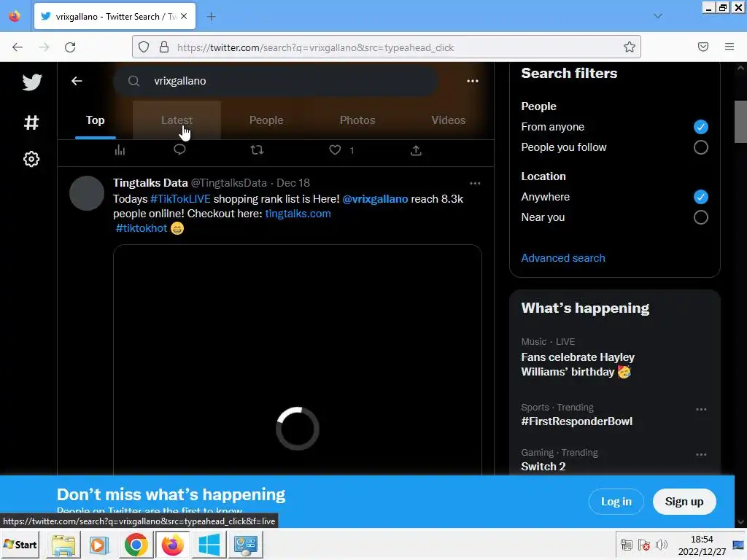Click the page vertical scrollbar thumb
The image size is (747, 560).
point(740,122)
